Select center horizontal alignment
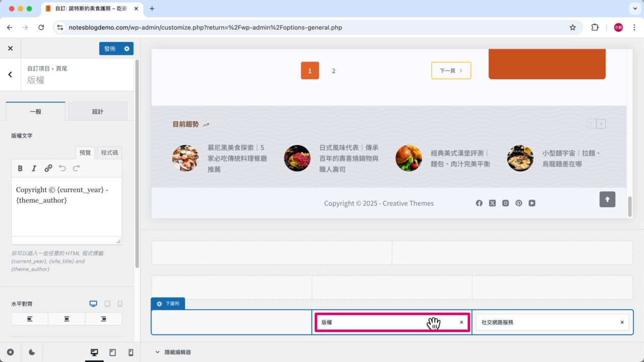The image size is (644, 362). (66, 318)
